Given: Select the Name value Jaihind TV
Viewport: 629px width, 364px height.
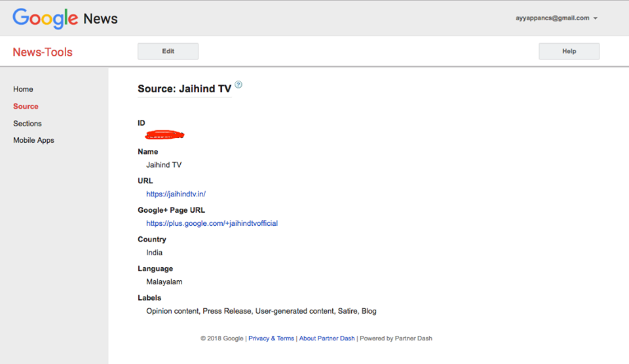Looking at the screenshot, I should pos(164,165).
